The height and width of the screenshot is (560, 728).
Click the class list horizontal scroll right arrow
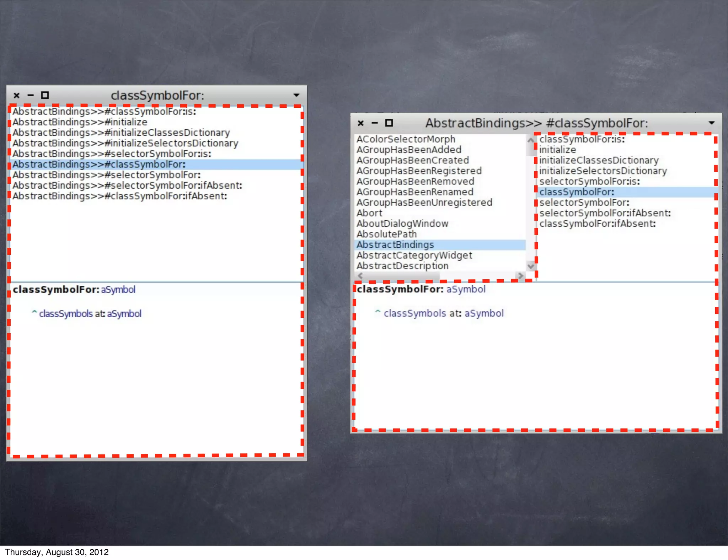coord(520,275)
